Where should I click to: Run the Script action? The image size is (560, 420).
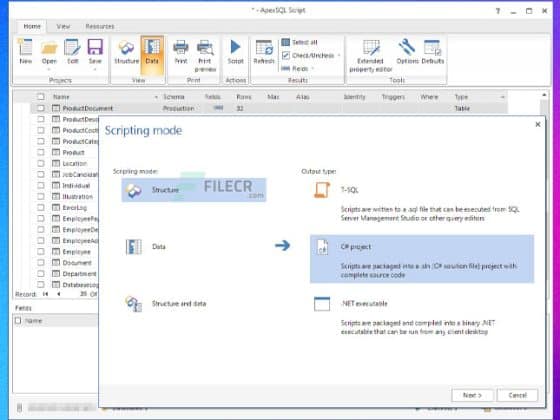click(x=235, y=52)
